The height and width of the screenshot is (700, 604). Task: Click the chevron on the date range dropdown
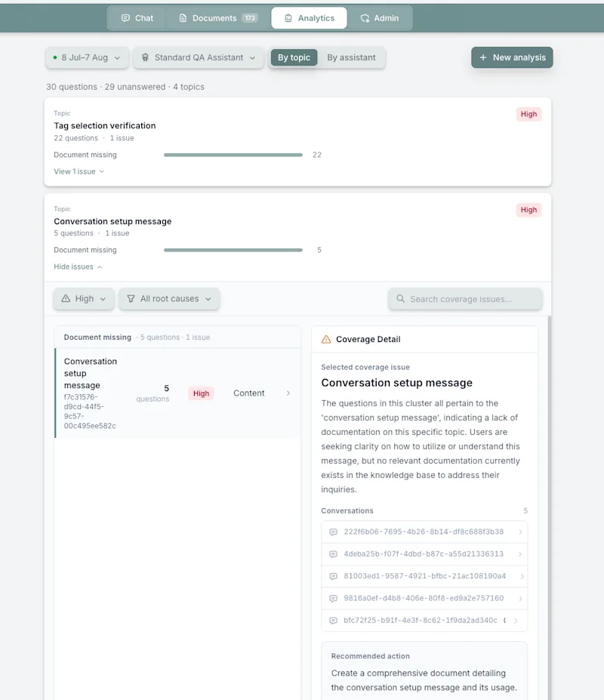[x=117, y=58]
